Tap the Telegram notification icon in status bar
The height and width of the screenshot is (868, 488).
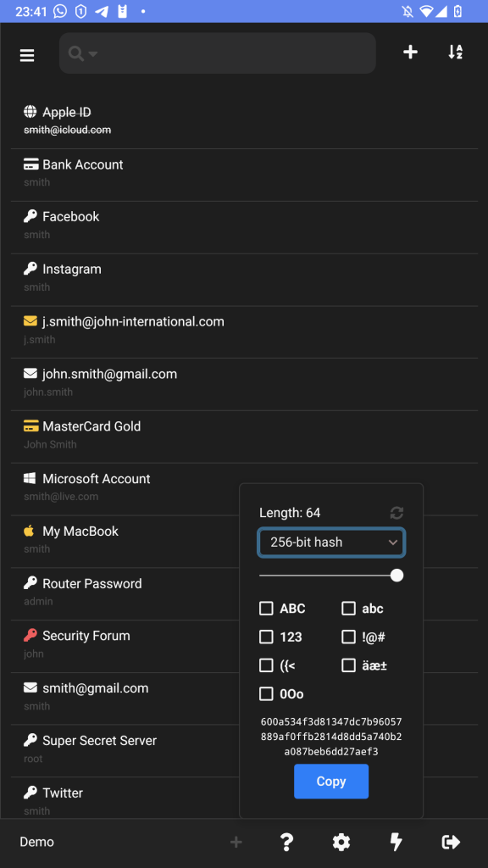(102, 11)
